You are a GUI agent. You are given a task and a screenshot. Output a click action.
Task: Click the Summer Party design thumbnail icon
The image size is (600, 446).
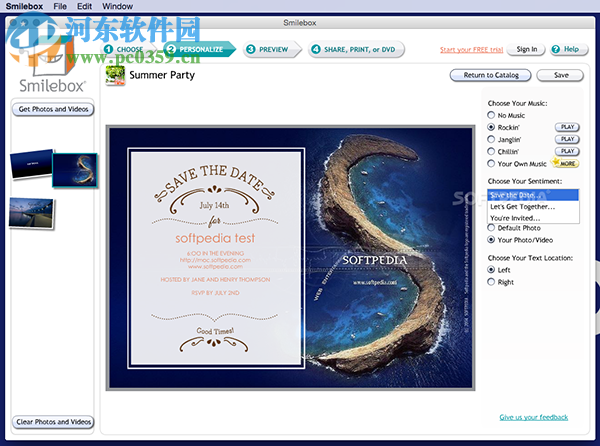(x=115, y=75)
